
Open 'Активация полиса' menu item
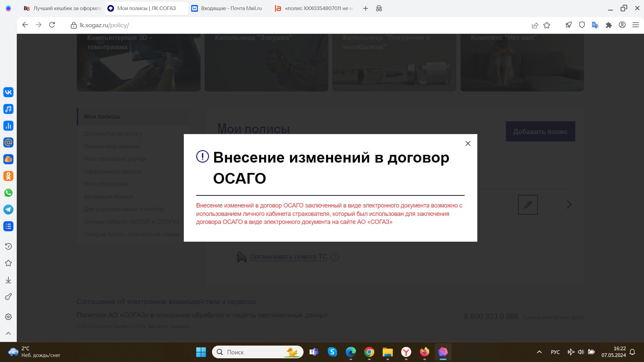108,197
